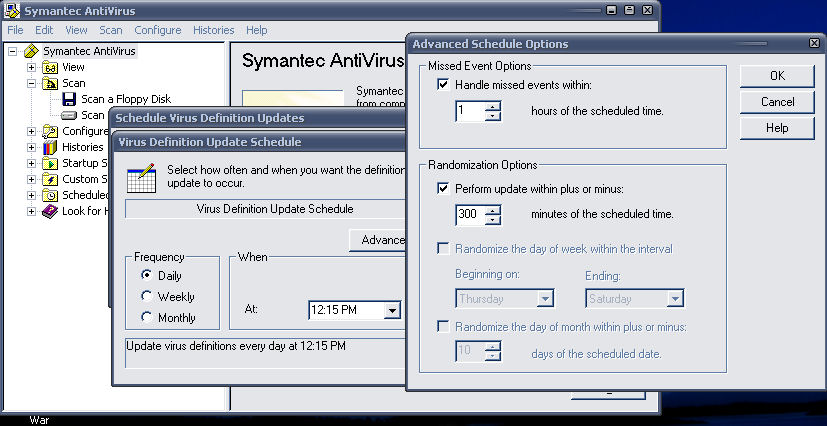Select the View glasses folder icon
Image resolution: width=827 pixels, height=426 pixels.
click(x=50, y=67)
